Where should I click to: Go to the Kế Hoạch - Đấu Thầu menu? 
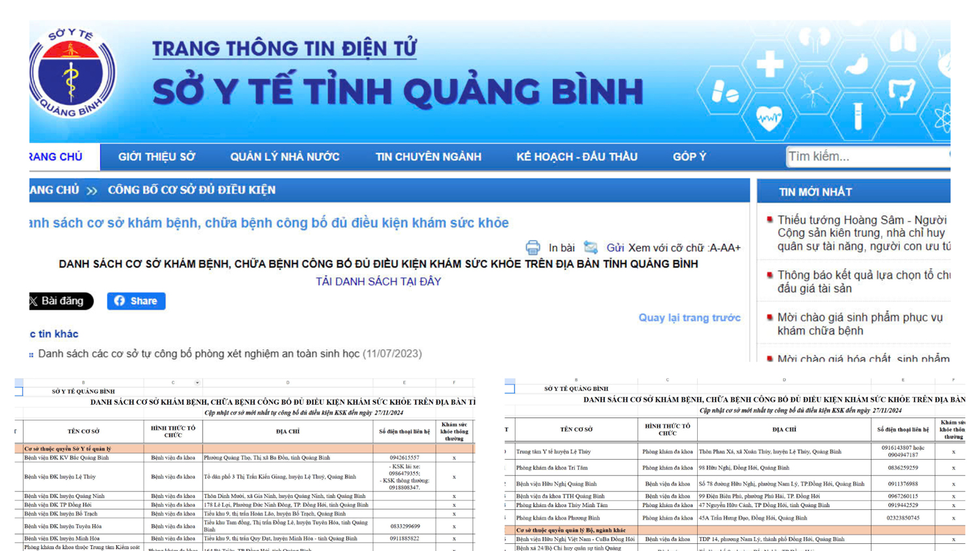click(576, 157)
